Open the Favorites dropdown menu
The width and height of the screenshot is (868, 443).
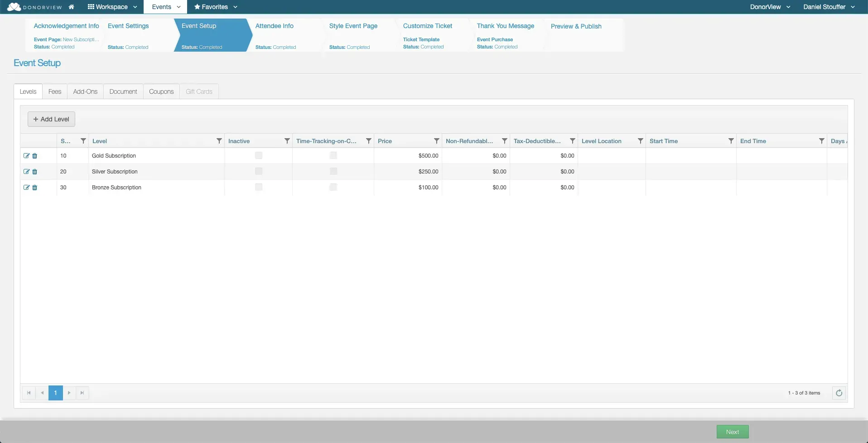(216, 7)
